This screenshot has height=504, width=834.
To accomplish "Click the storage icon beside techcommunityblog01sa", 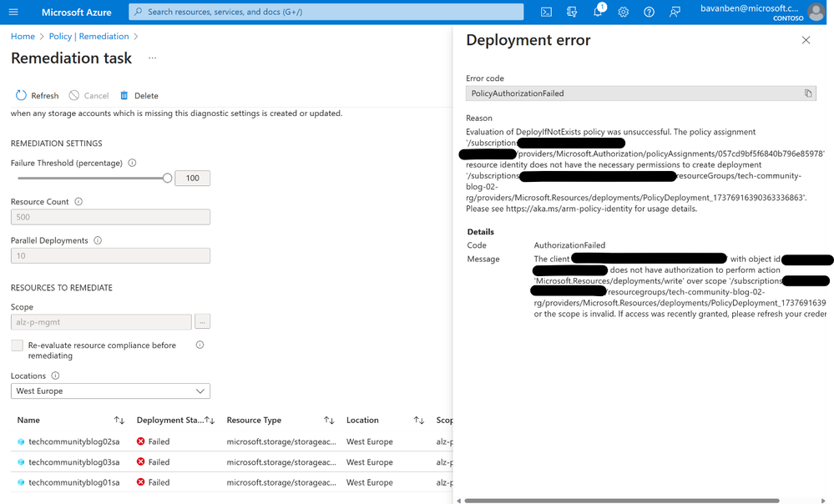I will click(21, 482).
